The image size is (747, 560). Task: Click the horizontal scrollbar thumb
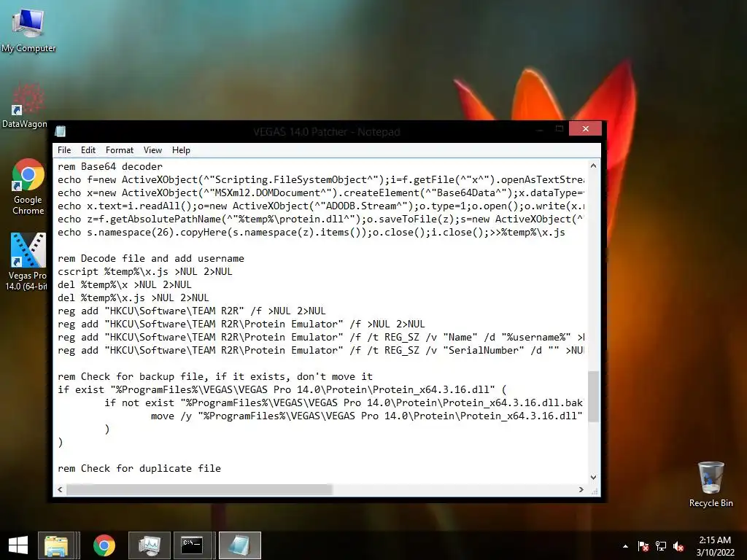click(200, 489)
